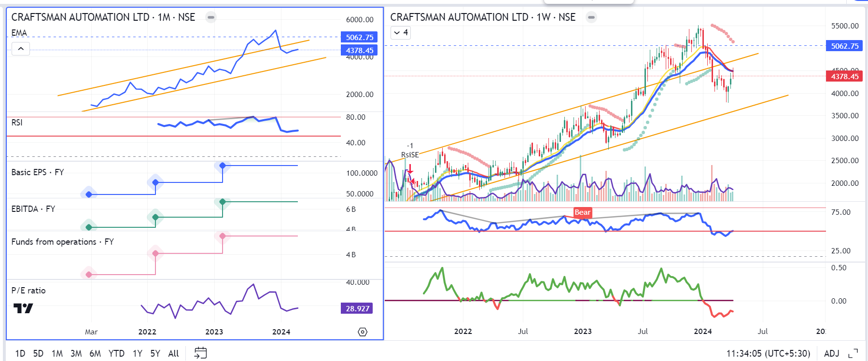Click the fullscreen corner icon
The height and width of the screenshot is (361, 868).
[853, 354]
